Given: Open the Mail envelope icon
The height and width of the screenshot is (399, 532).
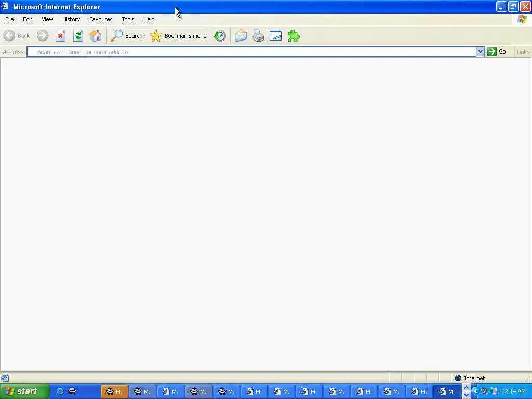Looking at the screenshot, I should point(241,36).
